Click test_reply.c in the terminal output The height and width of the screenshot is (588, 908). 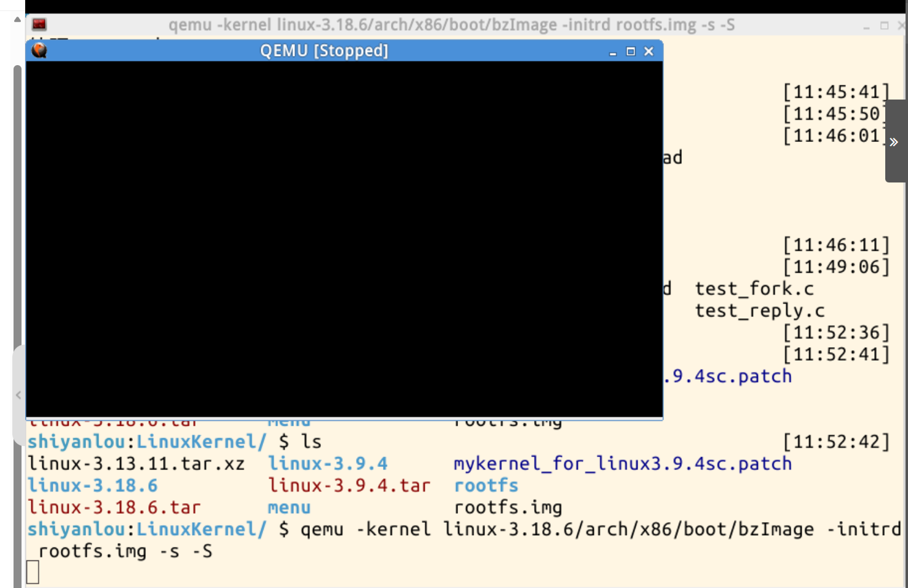point(760,311)
